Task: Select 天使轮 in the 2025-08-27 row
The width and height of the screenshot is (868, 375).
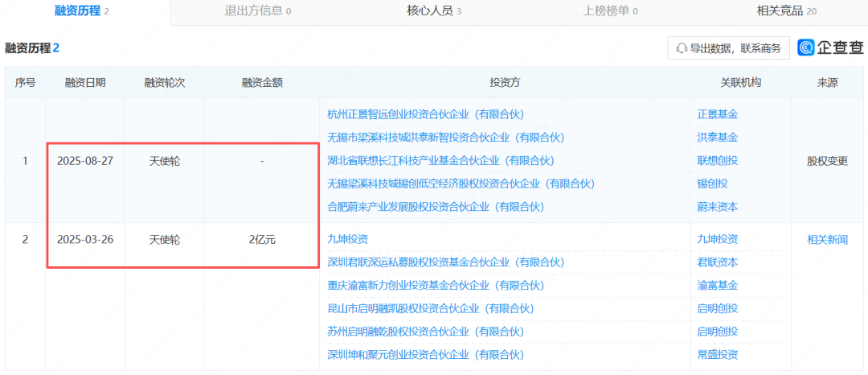Action: pyautogui.click(x=165, y=161)
